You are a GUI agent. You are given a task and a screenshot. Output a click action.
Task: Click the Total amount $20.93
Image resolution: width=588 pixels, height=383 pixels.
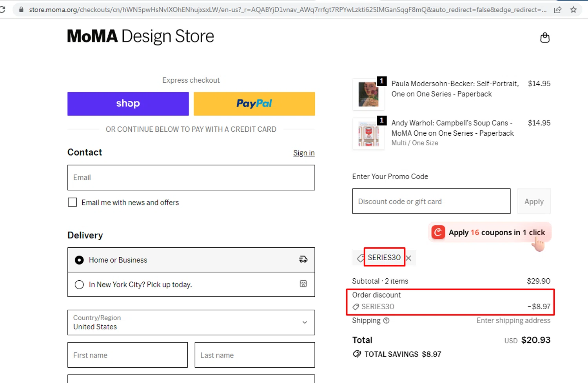(x=535, y=340)
